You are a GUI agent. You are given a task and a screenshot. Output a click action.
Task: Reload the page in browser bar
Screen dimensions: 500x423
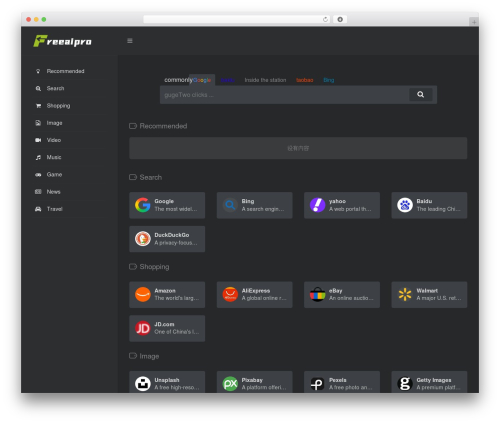(x=325, y=19)
